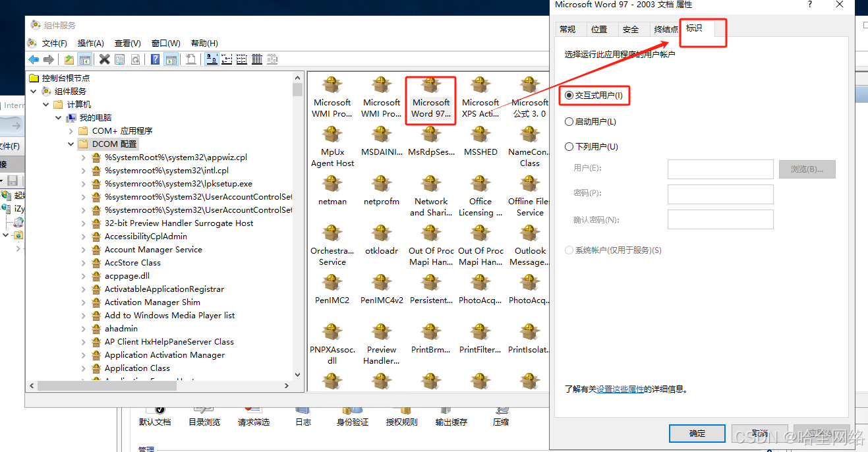Screen dimensions: 868x452
Task: Click the 用户(E) input field
Action: 720,169
